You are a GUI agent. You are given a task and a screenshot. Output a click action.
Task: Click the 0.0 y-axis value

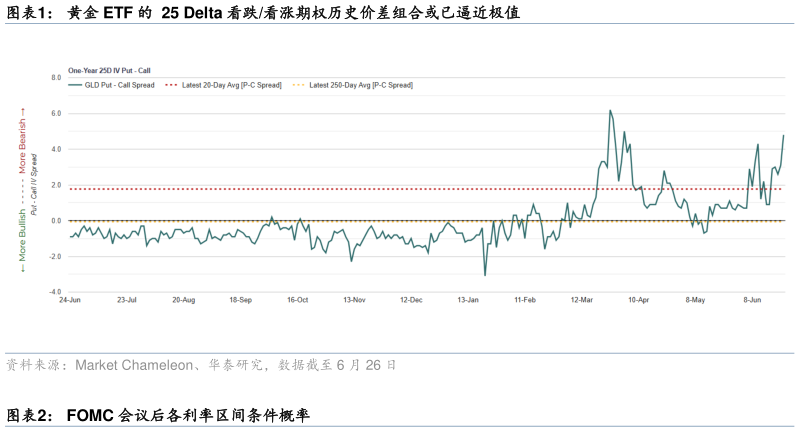tap(56, 221)
